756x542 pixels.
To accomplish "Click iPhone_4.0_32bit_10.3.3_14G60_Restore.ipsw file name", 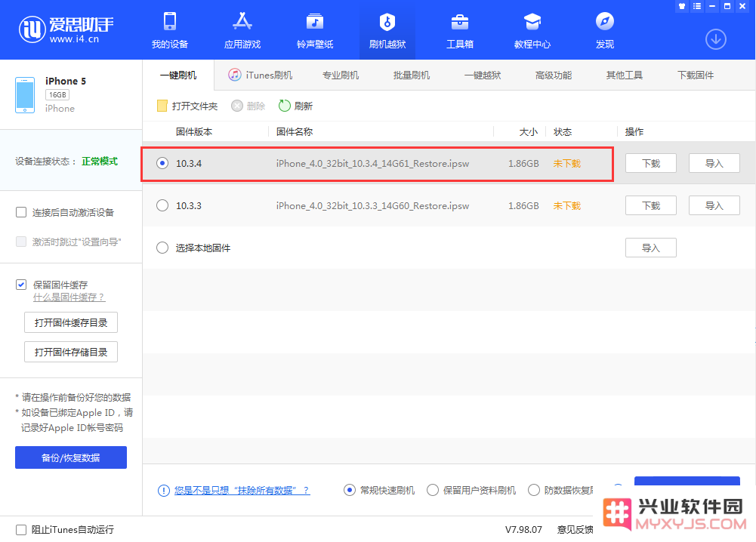I will (x=372, y=206).
